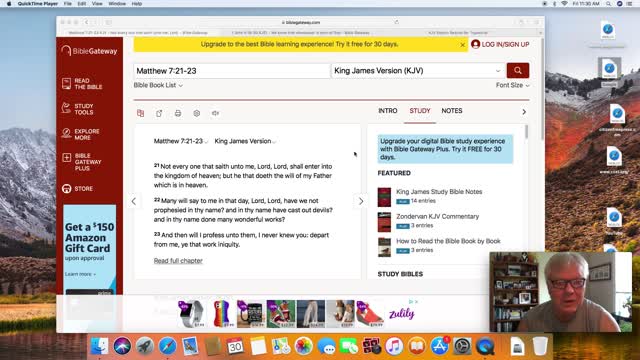Open Calendar icon showing 30 in dock

pyautogui.click(x=235, y=347)
